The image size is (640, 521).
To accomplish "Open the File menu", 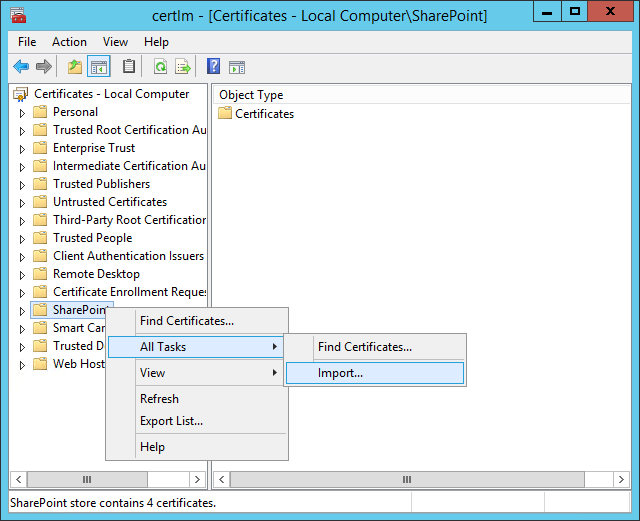I will tap(27, 42).
